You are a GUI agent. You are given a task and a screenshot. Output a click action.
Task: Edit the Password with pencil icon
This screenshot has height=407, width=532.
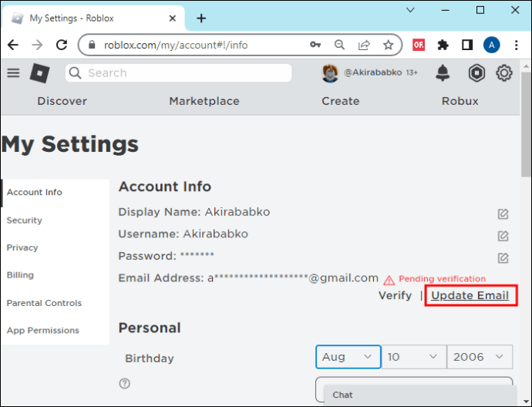coord(503,257)
